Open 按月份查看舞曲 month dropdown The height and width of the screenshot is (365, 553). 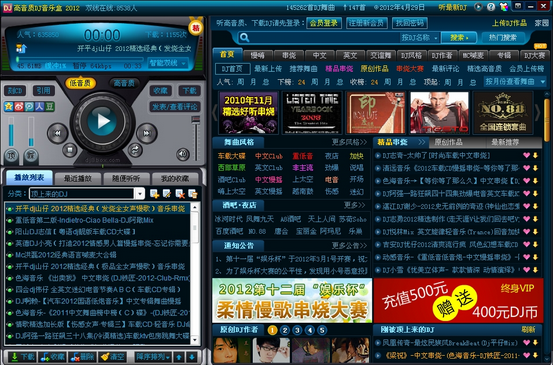click(x=515, y=82)
